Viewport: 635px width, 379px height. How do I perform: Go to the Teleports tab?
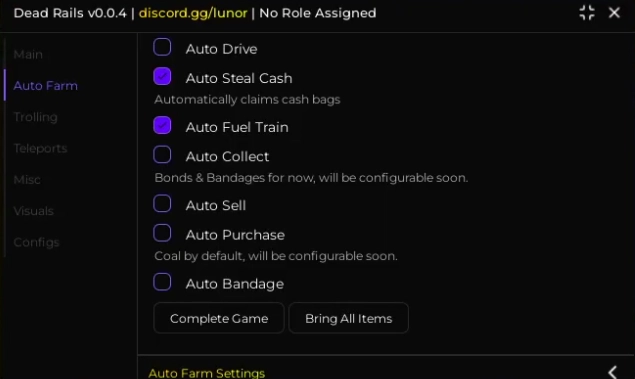click(40, 149)
